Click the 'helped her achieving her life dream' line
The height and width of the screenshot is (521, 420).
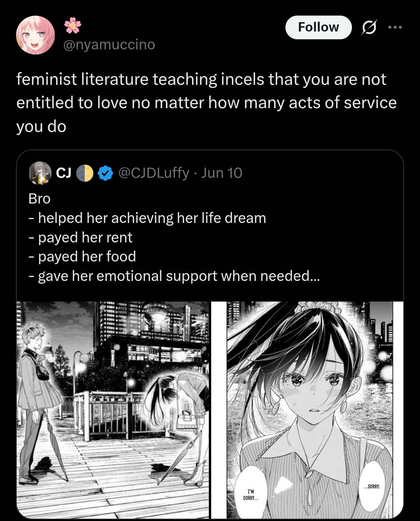click(147, 218)
